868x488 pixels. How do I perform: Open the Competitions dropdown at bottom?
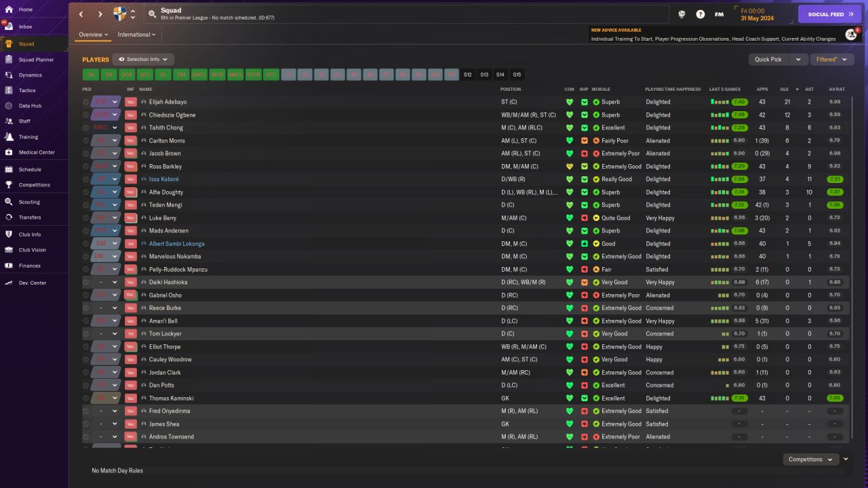[x=810, y=460]
